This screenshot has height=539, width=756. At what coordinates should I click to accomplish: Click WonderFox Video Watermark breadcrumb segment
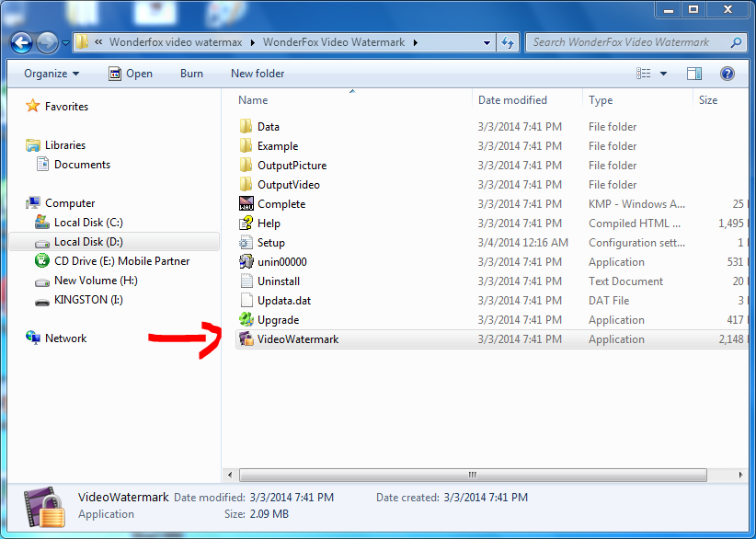coord(334,42)
